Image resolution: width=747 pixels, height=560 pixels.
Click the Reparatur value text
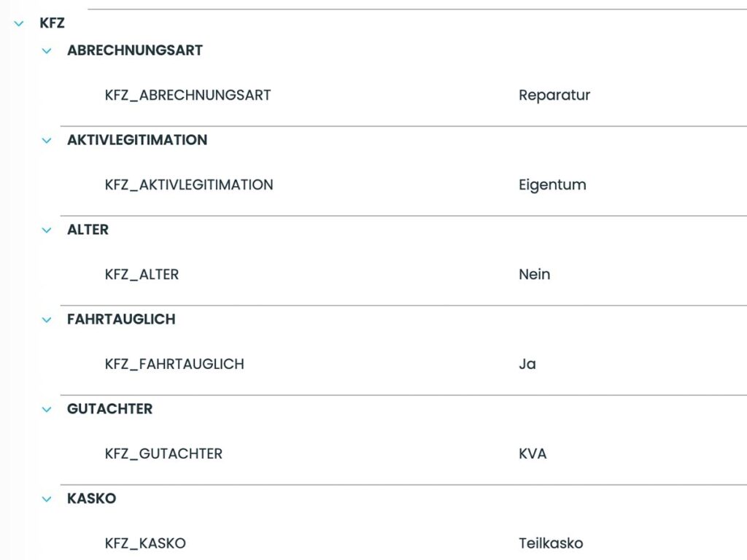pyautogui.click(x=554, y=95)
